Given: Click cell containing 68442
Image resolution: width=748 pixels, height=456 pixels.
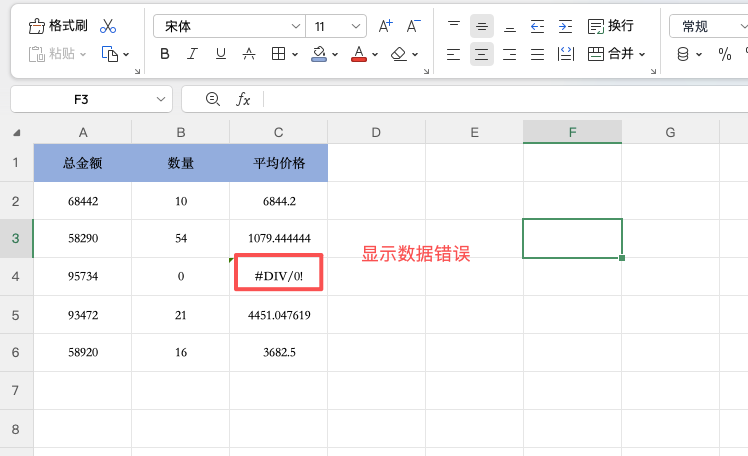Looking at the screenshot, I should tap(83, 201).
